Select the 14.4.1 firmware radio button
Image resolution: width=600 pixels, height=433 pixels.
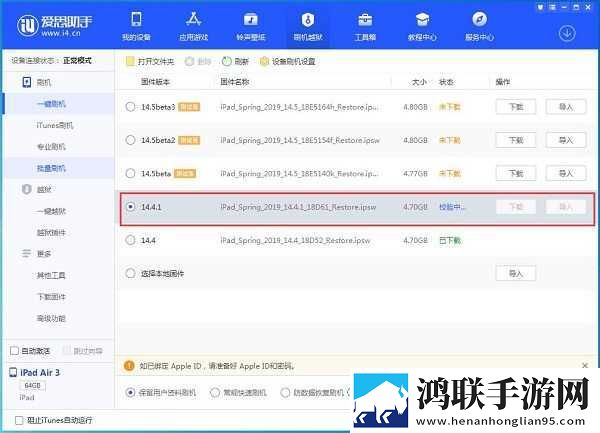click(130, 207)
